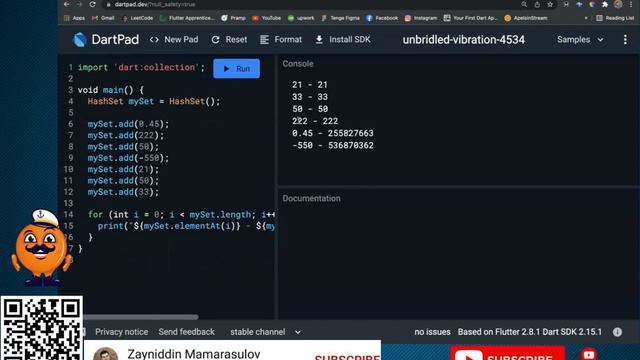Open Chrome extensions puzzle icon

coord(605,4)
